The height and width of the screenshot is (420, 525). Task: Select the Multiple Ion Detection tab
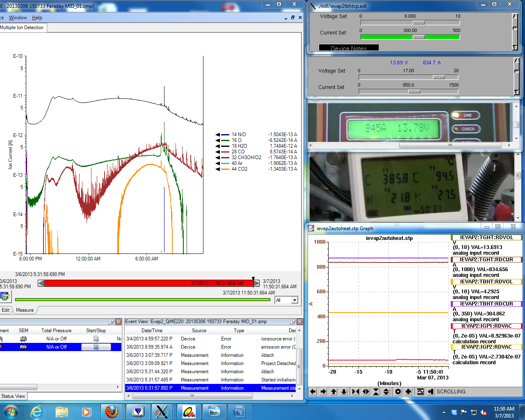(23, 27)
